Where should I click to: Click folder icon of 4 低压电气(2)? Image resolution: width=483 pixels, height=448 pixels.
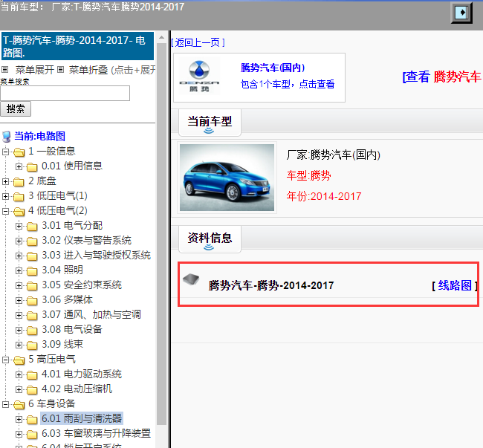19,211
